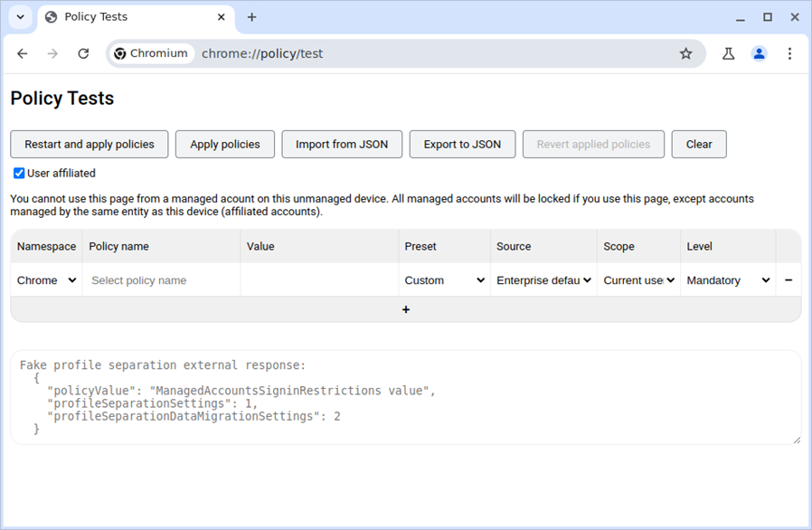
Task: Open the Namespace Chrome dropdown
Action: [x=47, y=280]
